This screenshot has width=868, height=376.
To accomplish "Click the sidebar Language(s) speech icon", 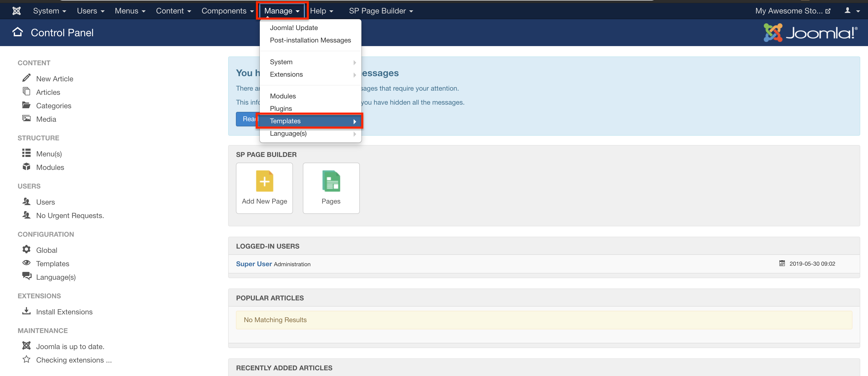I will (x=27, y=276).
